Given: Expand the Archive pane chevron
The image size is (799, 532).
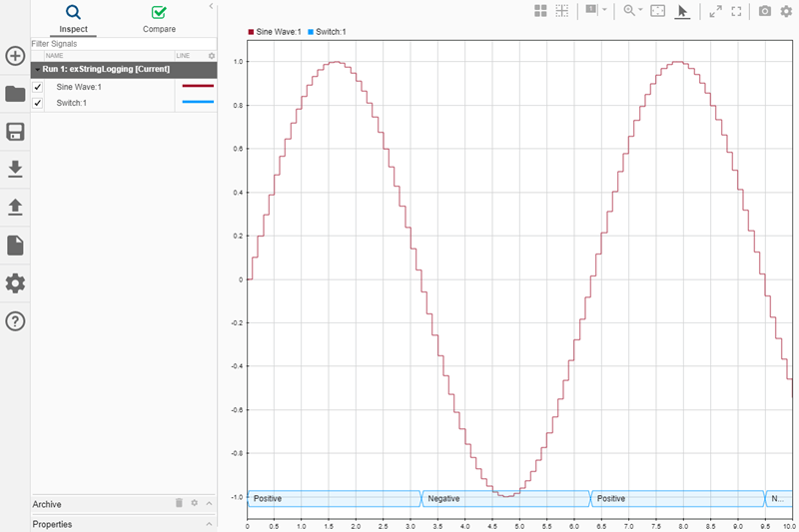Looking at the screenshot, I should coord(210,503).
